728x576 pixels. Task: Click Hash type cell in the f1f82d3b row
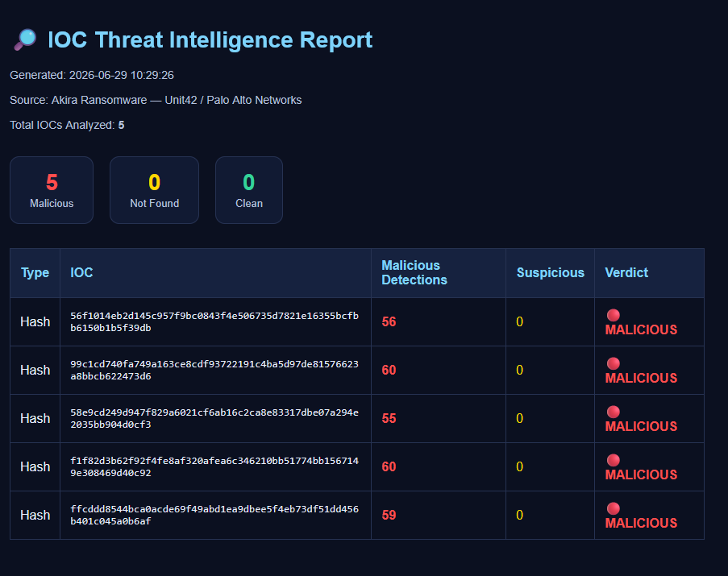(x=35, y=466)
